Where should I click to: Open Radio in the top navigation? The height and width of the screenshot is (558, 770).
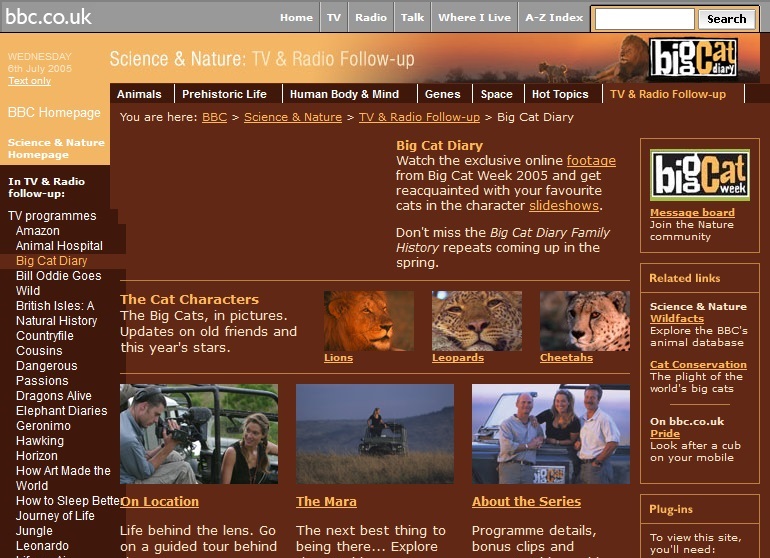tap(371, 17)
